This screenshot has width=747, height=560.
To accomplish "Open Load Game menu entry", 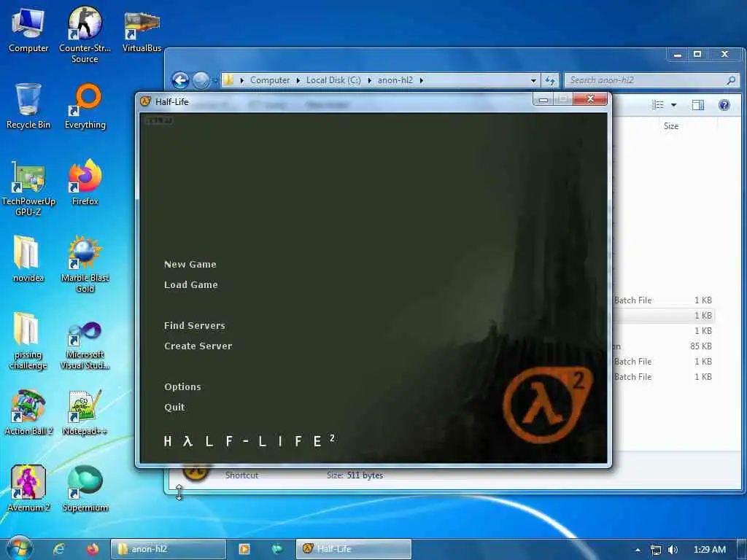I will pos(190,285).
